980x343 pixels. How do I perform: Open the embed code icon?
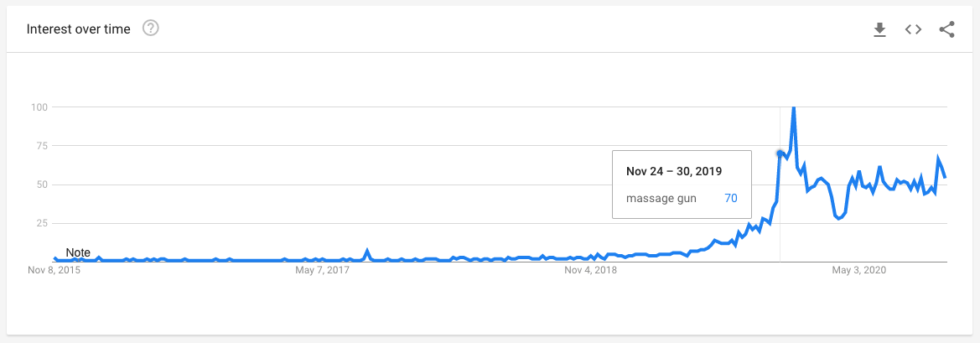point(913,29)
